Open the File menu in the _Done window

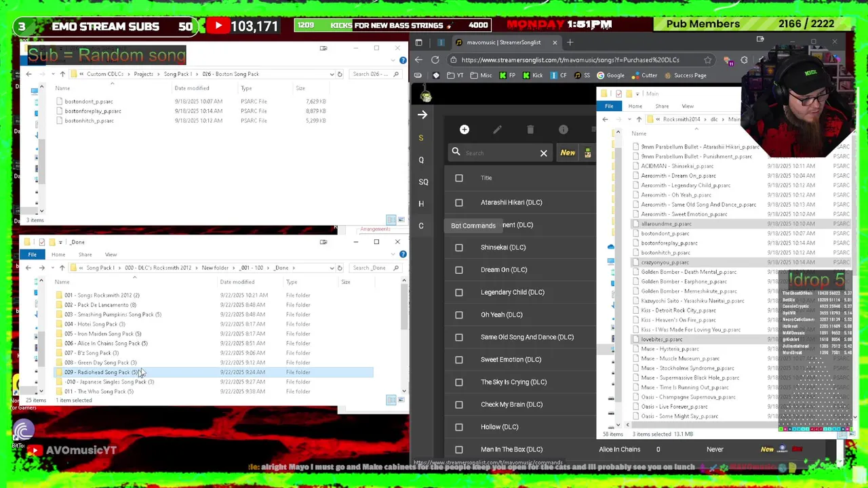(32, 255)
